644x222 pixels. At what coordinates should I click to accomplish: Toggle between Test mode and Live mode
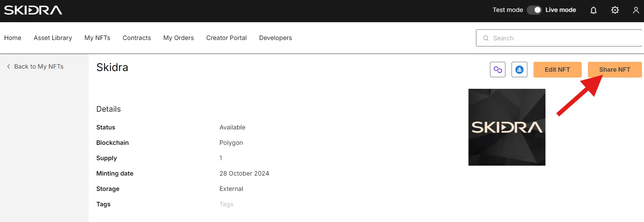pos(534,10)
